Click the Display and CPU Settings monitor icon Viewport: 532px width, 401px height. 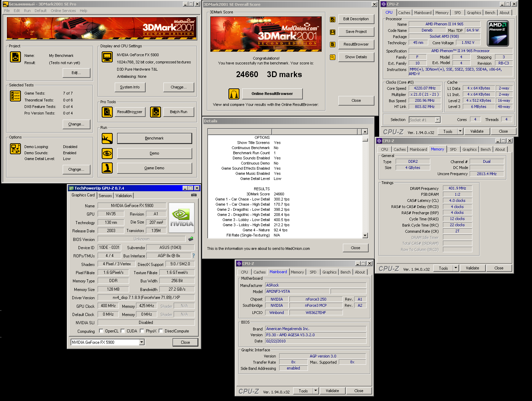[x=107, y=57]
